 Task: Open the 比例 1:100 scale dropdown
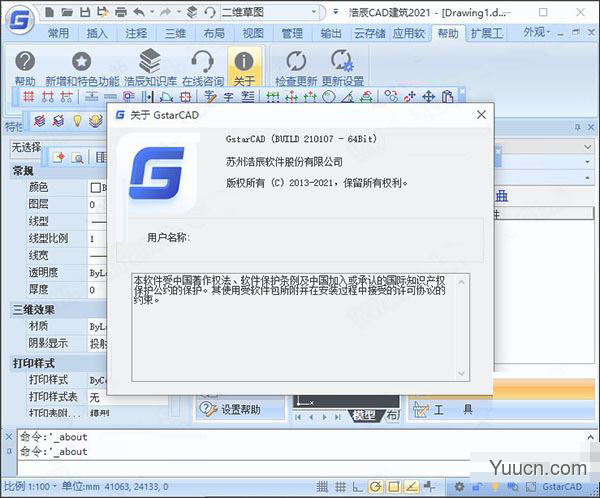coord(30,487)
